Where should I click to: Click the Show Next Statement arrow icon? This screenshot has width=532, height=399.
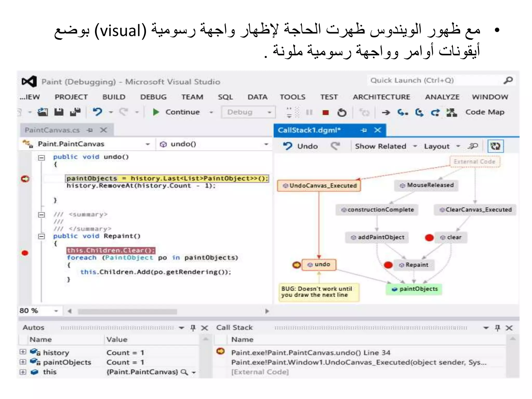[x=386, y=112]
